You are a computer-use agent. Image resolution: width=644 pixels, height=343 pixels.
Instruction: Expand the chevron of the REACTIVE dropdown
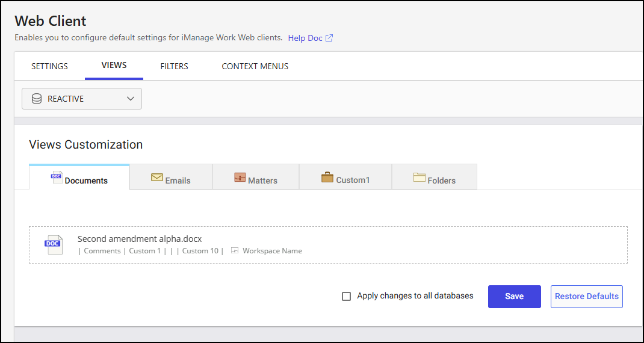coord(131,99)
